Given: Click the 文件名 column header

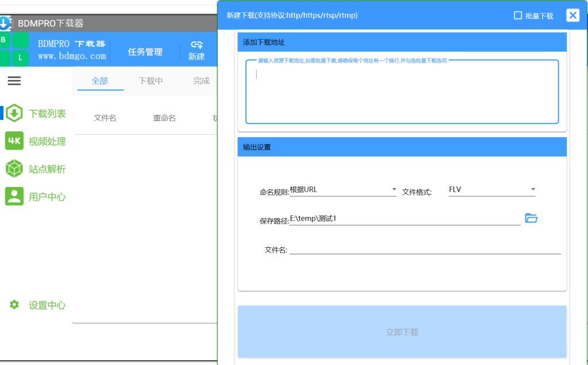Looking at the screenshot, I should (105, 118).
